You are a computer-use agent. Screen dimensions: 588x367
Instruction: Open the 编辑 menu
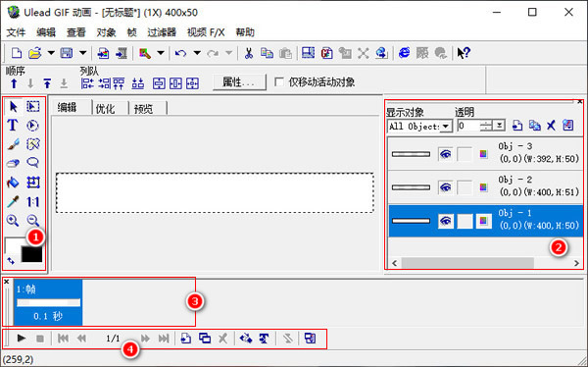click(x=46, y=32)
